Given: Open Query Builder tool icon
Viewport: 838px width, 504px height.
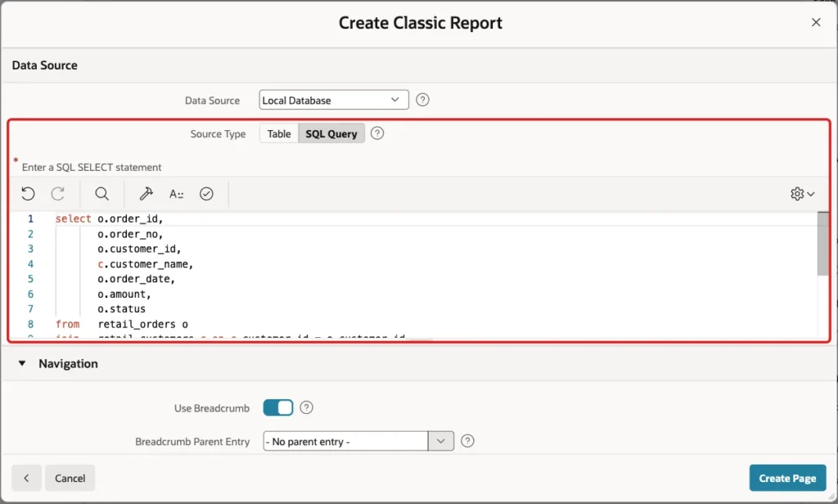Looking at the screenshot, I should pyautogui.click(x=146, y=193).
